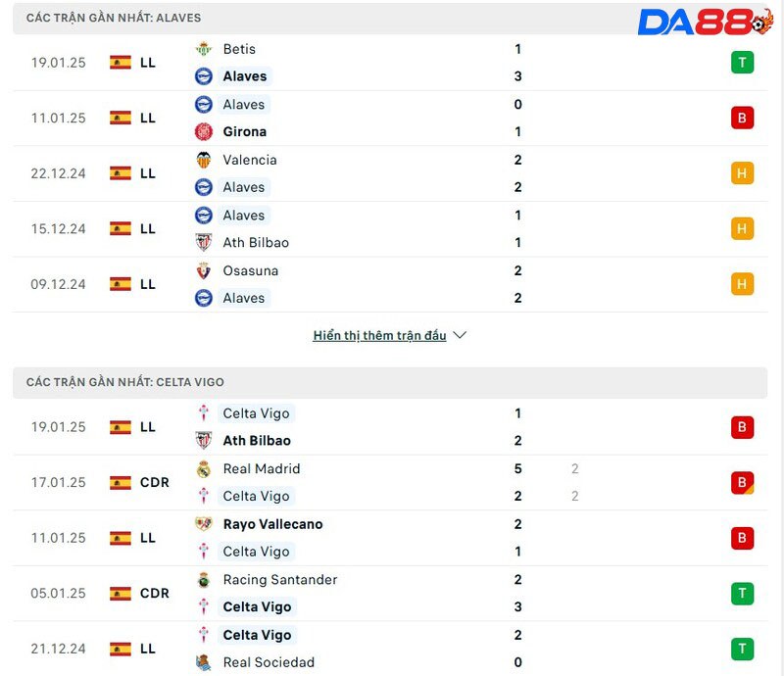784x676 pixels.
Task: Expand 'Hiển thị thêm trận đấu' chevron
Action: 460,335
